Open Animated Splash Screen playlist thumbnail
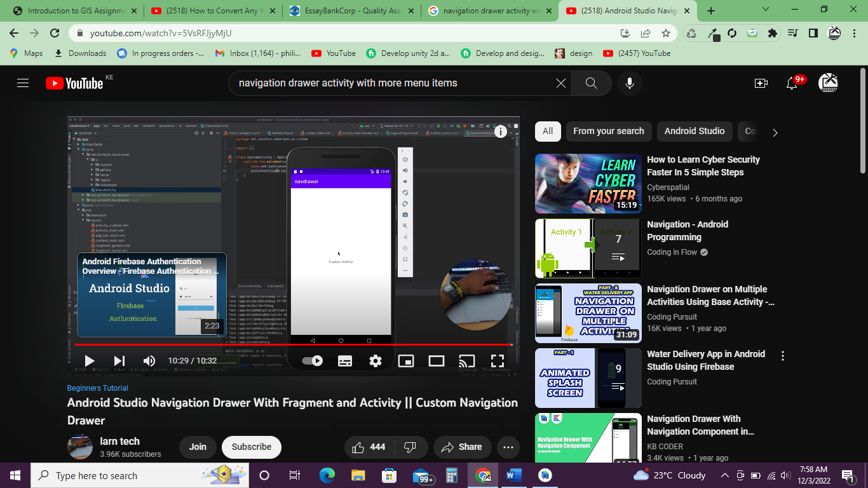 (588, 378)
